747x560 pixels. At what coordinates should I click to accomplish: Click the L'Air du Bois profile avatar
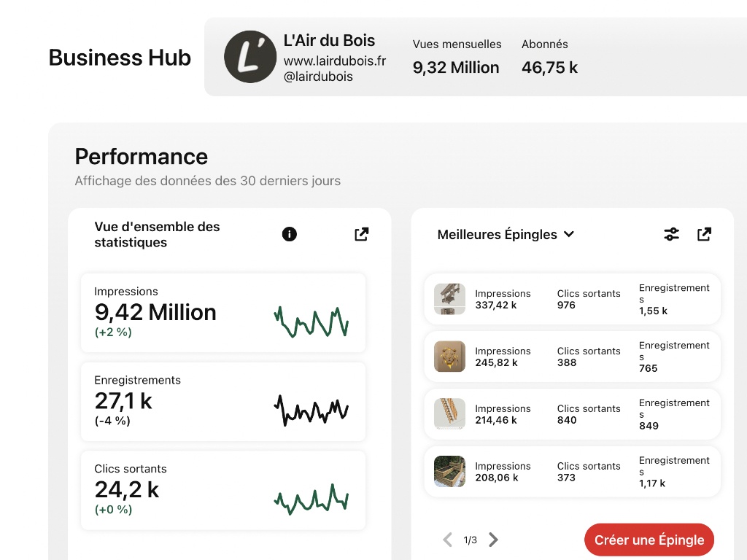point(250,57)
